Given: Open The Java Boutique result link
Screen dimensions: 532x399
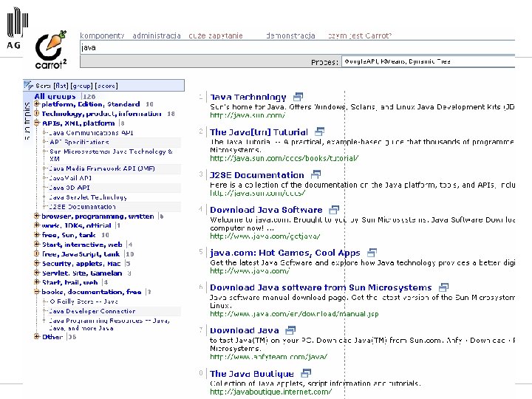Looking at the screenshot, I should [x=252, y=374].
